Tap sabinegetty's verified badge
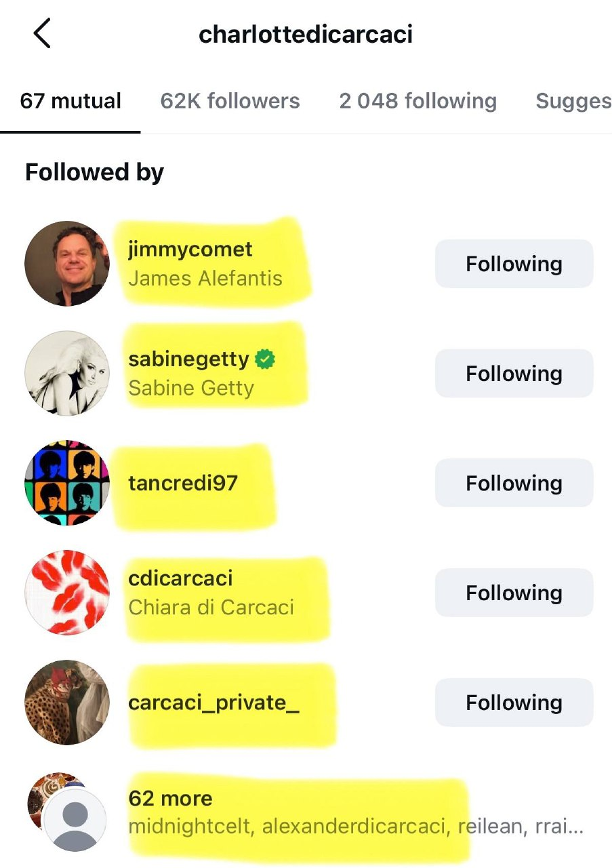Screen dimensions: 612x868 (x=265, y=359)
